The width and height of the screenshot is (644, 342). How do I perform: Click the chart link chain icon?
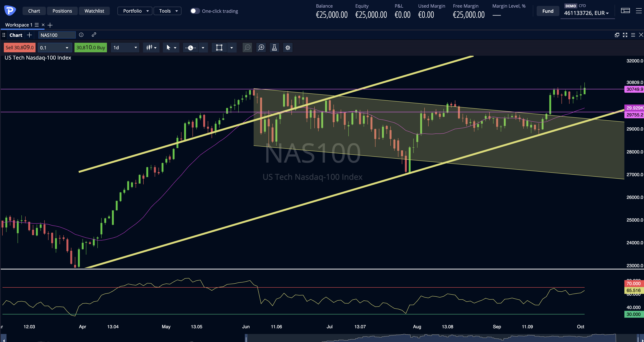coord(94,35)
